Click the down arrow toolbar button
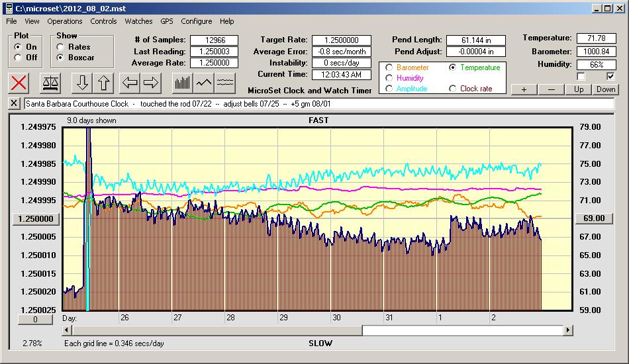 click(82, 83)
